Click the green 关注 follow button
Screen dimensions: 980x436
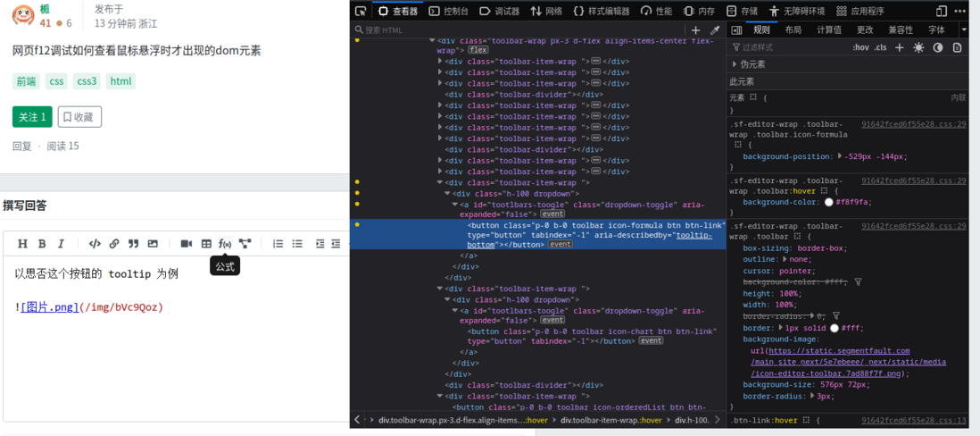(32, 117)
